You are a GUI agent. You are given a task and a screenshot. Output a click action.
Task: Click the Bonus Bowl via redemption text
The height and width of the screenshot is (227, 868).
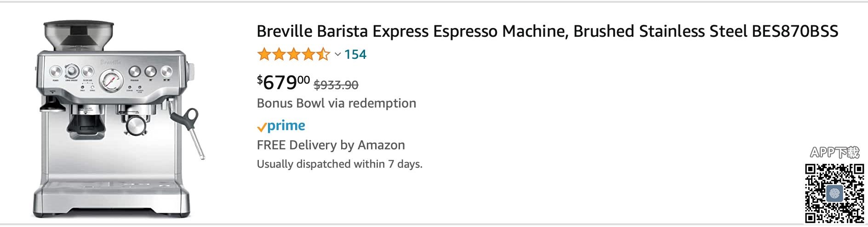(x=336, y=103)
